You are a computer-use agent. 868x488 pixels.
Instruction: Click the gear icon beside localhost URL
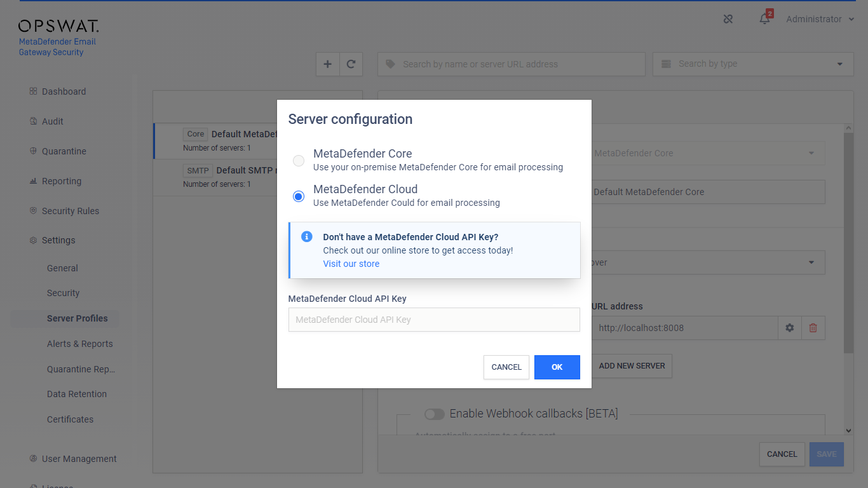(789, 328)
